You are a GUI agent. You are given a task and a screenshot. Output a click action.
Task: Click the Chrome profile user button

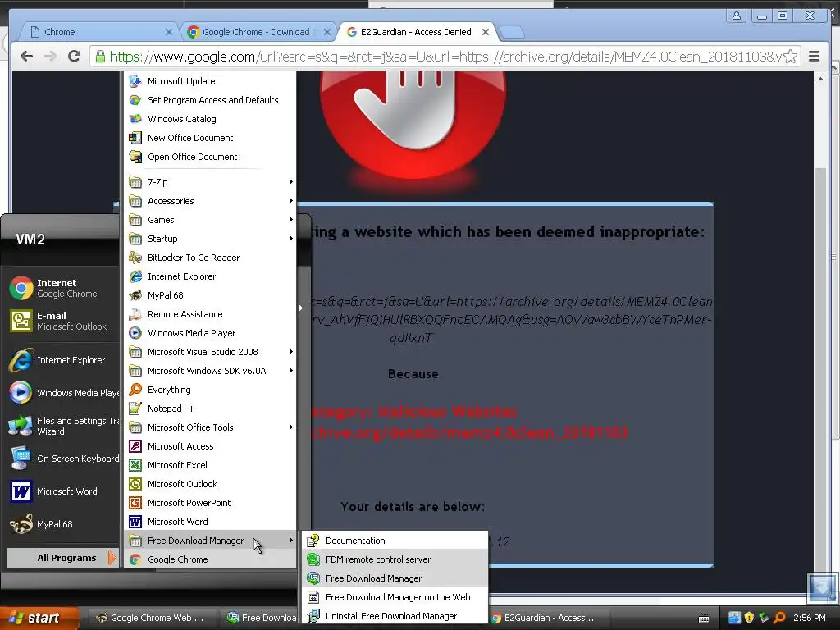click(737, 16)
